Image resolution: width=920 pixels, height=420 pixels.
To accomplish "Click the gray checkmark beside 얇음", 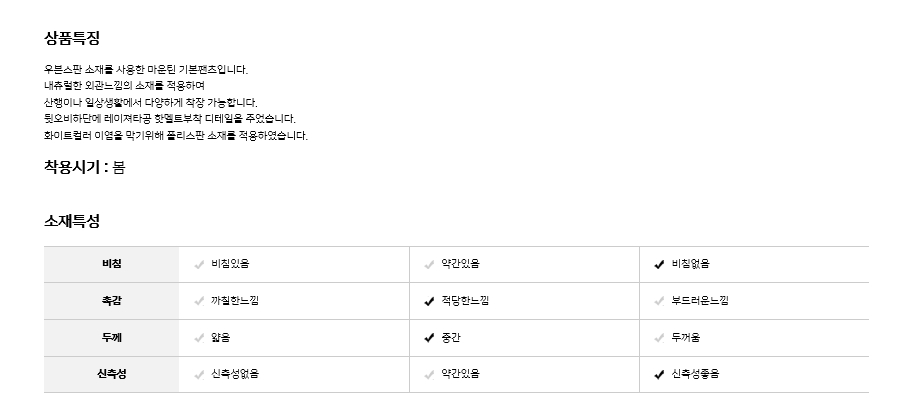I will point(199,338).
